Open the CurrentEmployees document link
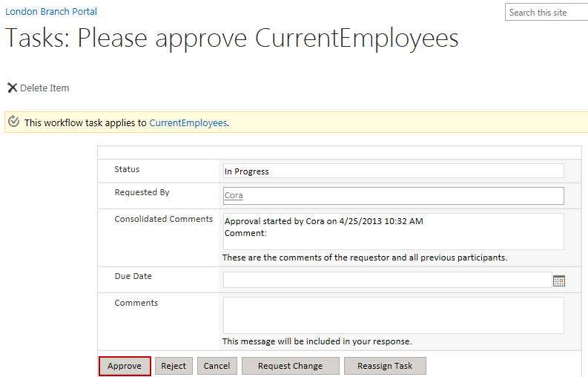 coord(188,122)
